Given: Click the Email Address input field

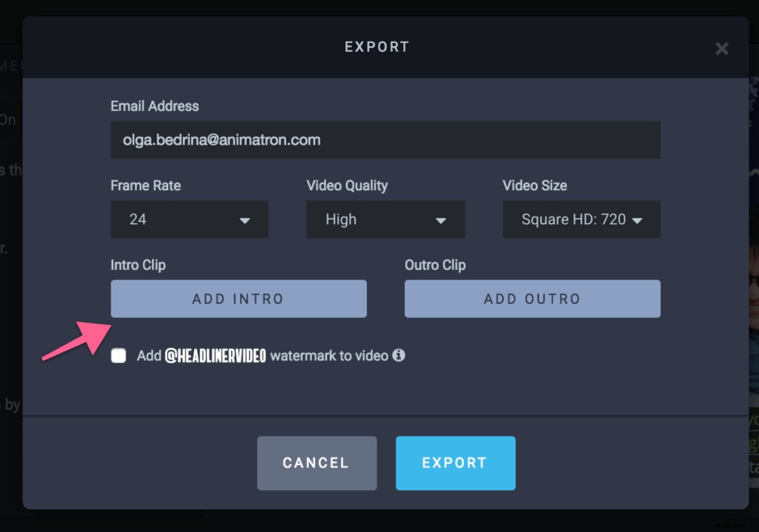Looking at the screenshot, I should click(385, 139).
